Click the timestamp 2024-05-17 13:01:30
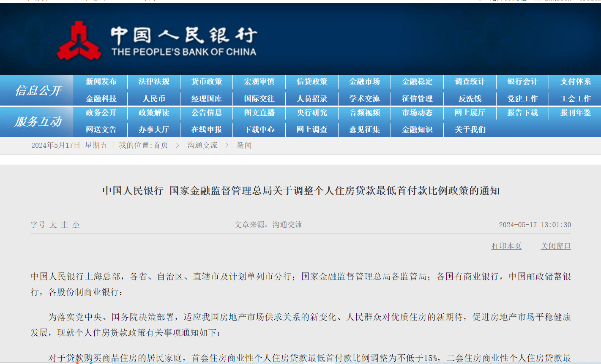Viewport: 601px width, 364px height. click(535, 225)
